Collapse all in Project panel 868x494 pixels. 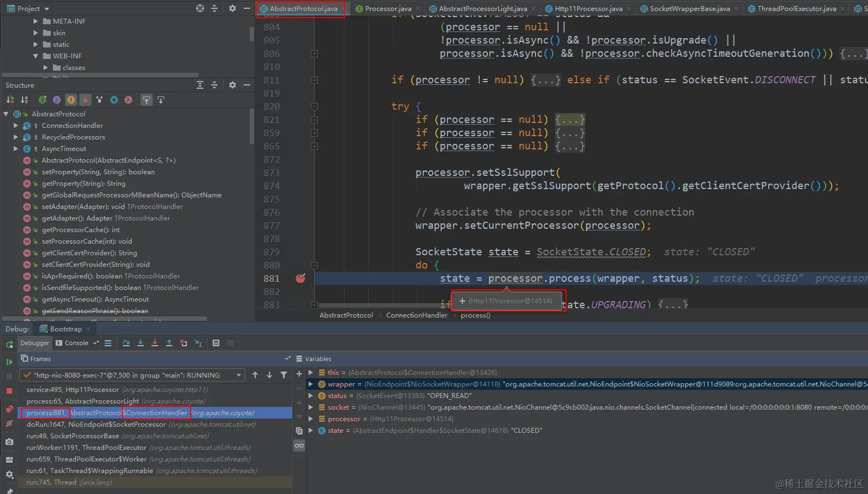point(215,8)
